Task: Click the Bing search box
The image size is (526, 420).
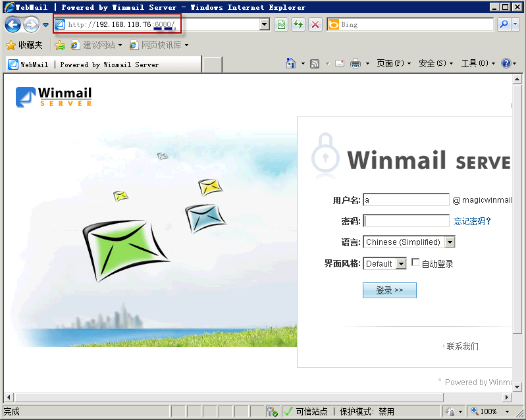Action: (410, 24)
